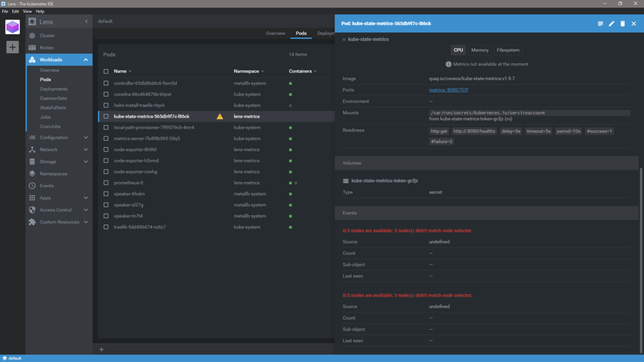Open the View menu
This screenshot has width=644, height=362.
[27, 11]
